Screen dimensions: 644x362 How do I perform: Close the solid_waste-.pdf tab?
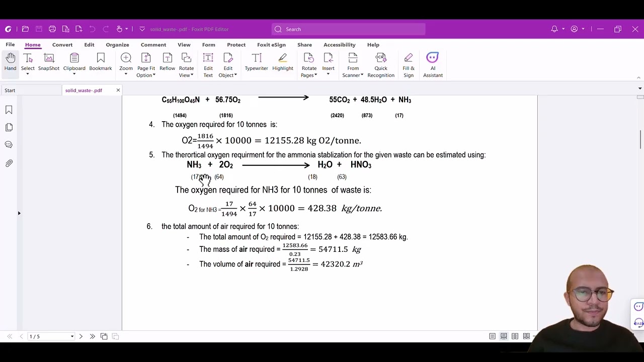point(118,90)
